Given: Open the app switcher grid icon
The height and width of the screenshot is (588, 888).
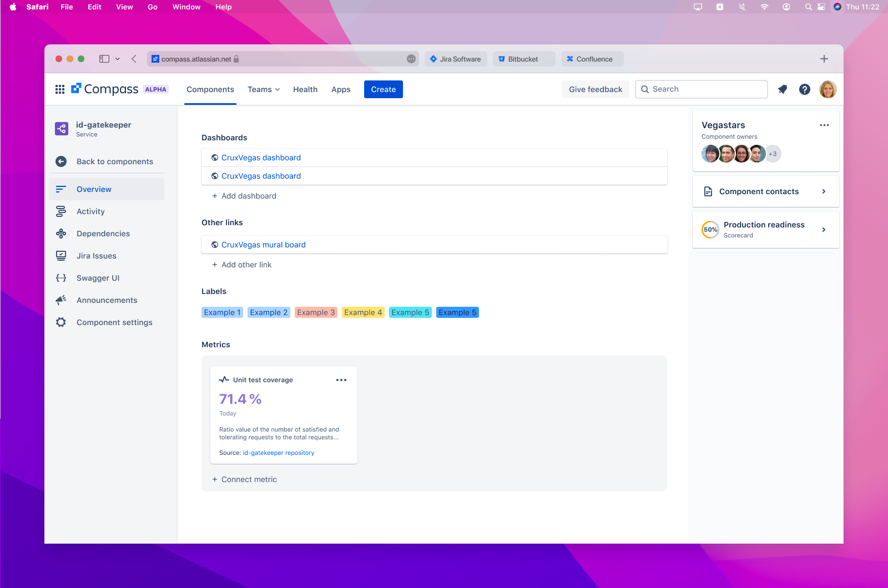Looking at the screenshot, I should tap(60, 89).
